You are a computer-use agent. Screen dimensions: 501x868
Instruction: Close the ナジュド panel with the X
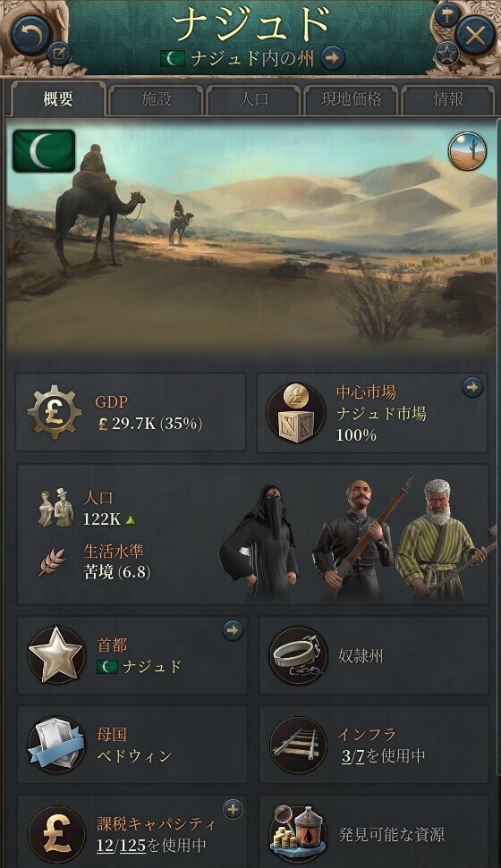[x=475, y=35]
